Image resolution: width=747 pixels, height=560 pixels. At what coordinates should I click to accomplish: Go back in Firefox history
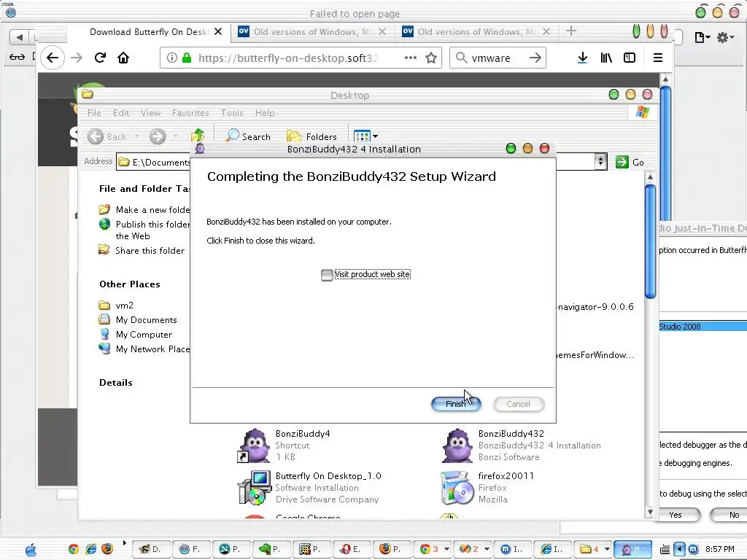tap(53, 58)
